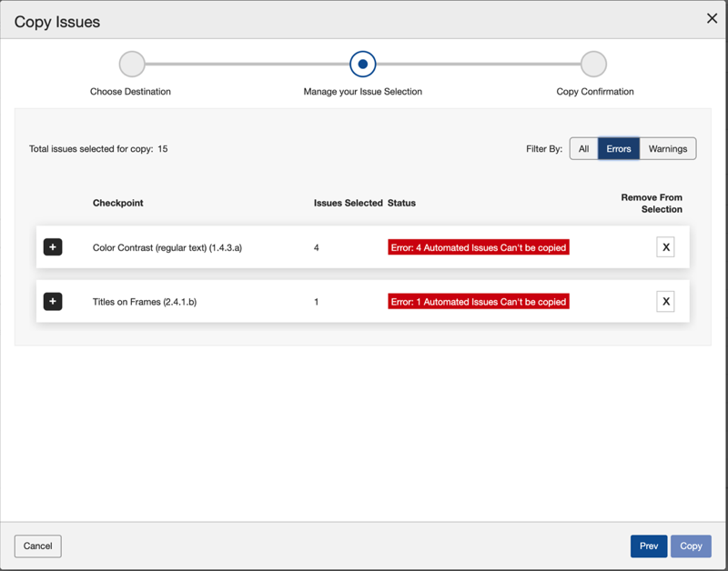This screenshot has width=728, height=571.
Task: Filter issues by All
Action: [583, 149]
